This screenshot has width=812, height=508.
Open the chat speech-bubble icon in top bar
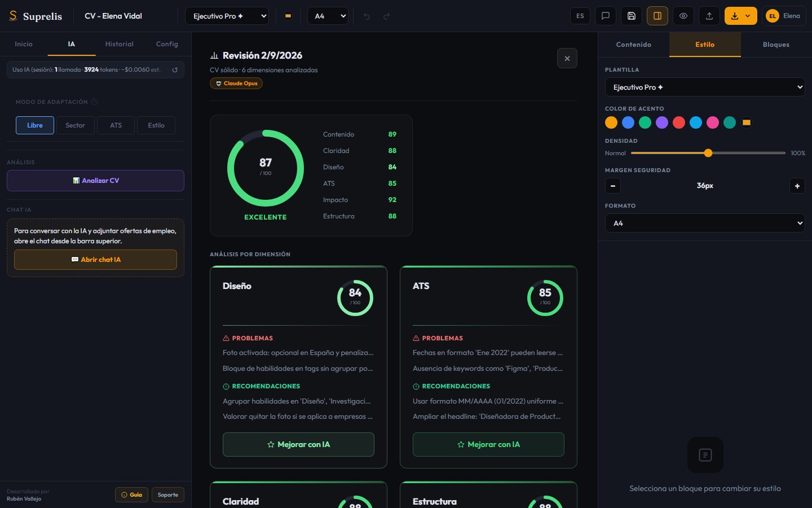[606, 16]
